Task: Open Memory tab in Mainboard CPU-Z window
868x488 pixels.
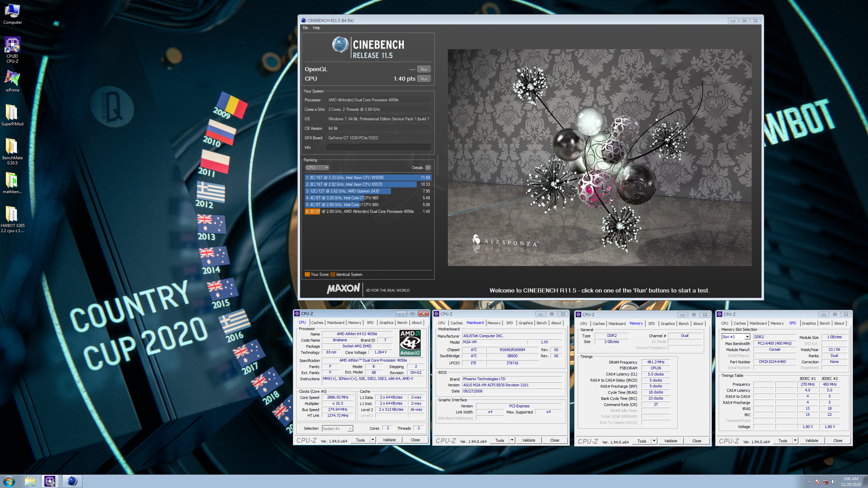Action: click(x=494, y=323)
